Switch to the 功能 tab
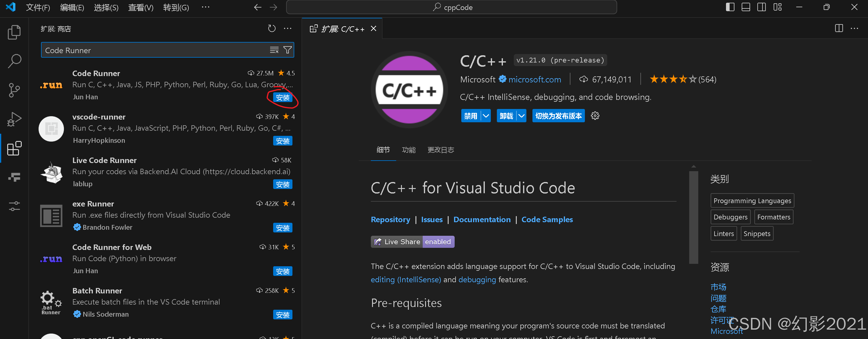 [409, 150]
